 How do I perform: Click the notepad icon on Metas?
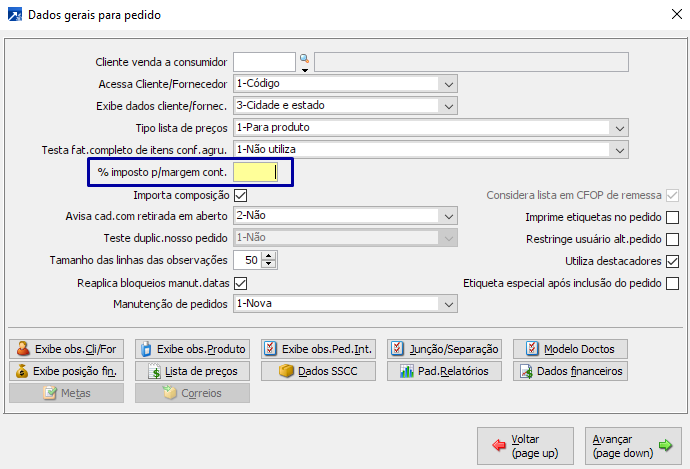click(x=50, y=393)
